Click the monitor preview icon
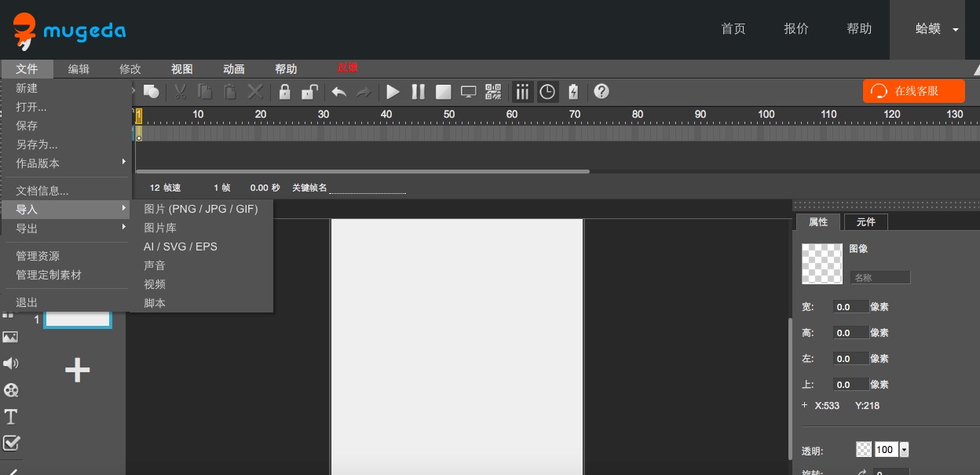The width and height of the screenshot is (980, 475). coord(469,92)
